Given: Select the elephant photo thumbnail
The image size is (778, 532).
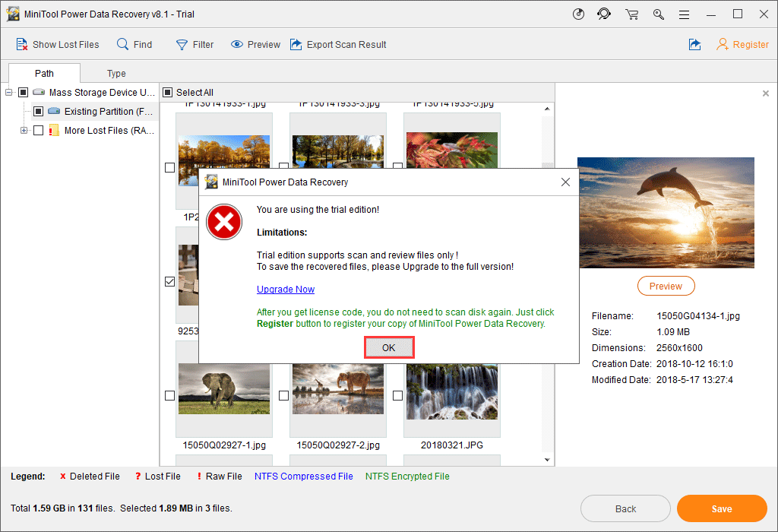Looking at the screenshot, I should pyautogui.click(x=224, y=388).
